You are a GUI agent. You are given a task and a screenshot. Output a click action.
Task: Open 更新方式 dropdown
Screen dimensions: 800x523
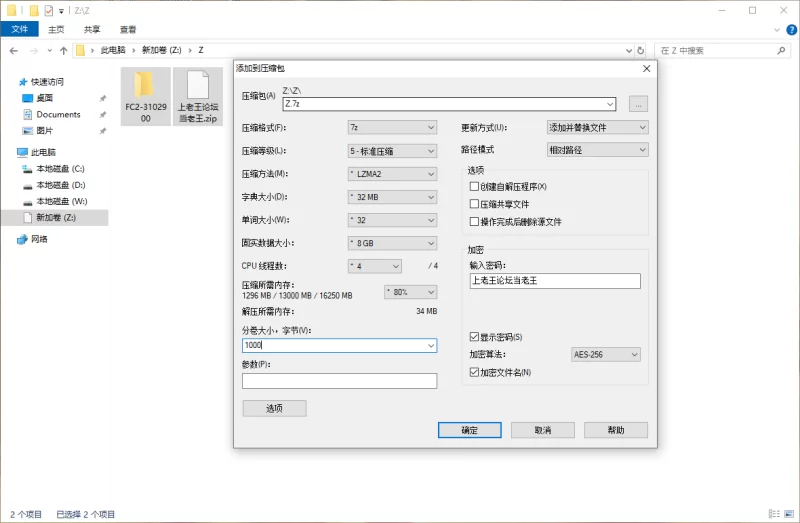(x=597, y=128)
